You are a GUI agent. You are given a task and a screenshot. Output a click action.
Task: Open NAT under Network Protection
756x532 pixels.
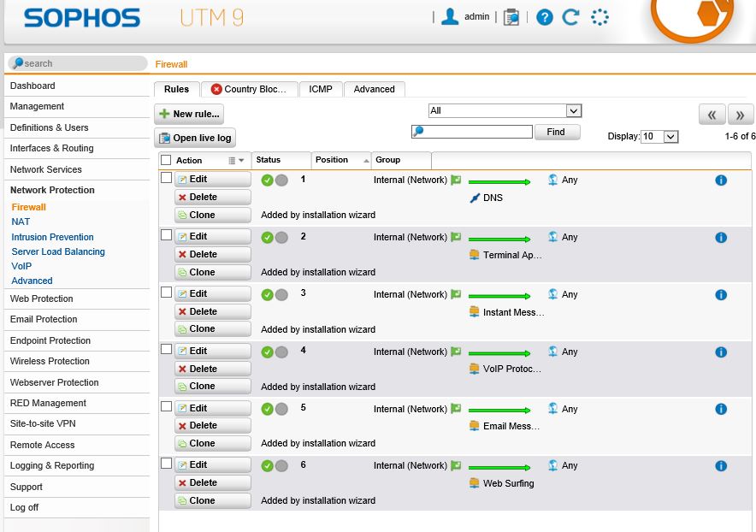pyautogui.click(x=21, y=222)
